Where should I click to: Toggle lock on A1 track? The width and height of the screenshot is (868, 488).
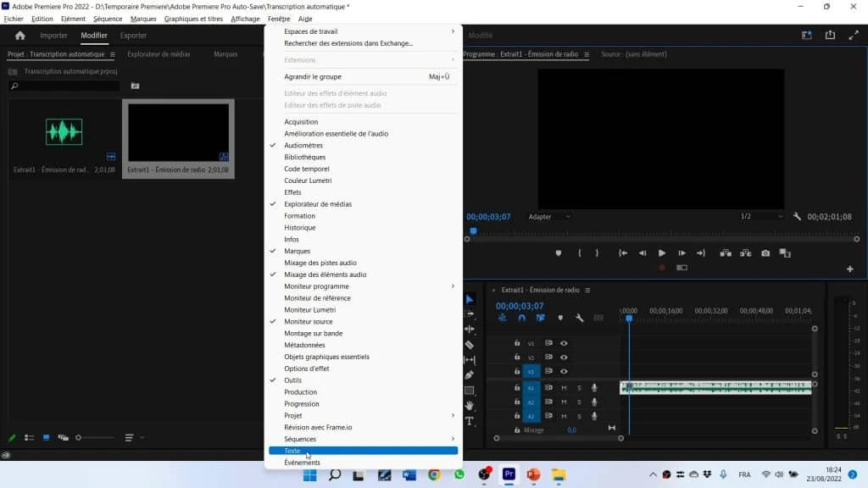[516, 388]
